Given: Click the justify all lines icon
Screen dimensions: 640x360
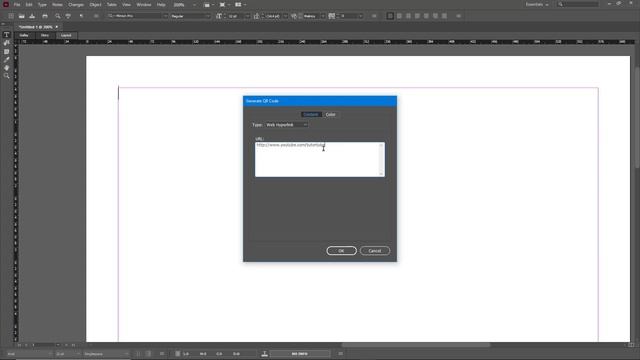Looking at the screenshot, I should pyautogui.click(x=444, y=16).
